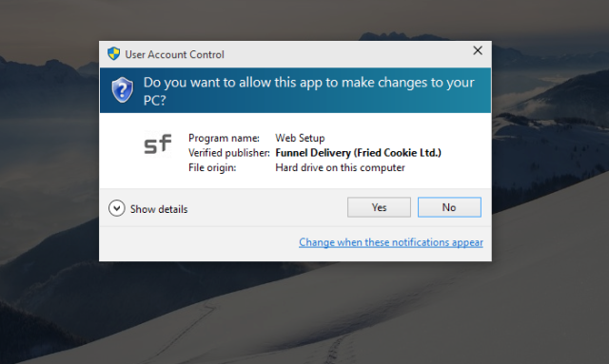
Task: Click the blue question-mark shield icon
Action: coord(123,89)
